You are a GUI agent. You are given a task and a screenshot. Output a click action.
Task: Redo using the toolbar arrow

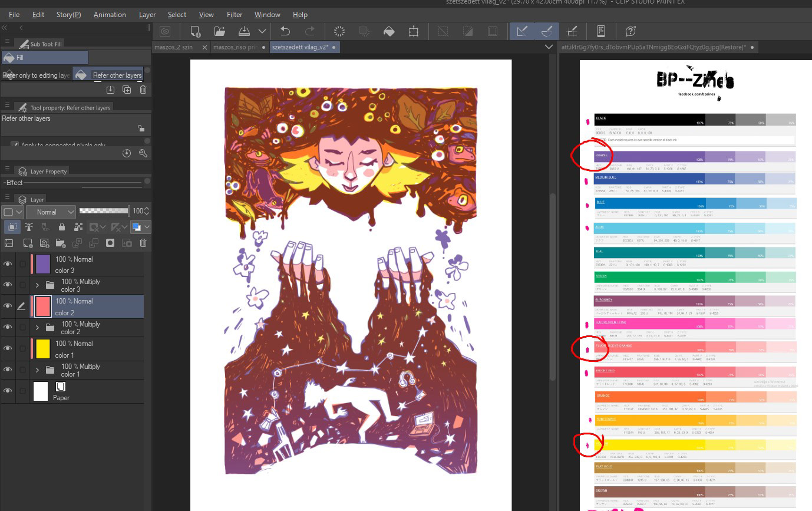coord(309,31)
